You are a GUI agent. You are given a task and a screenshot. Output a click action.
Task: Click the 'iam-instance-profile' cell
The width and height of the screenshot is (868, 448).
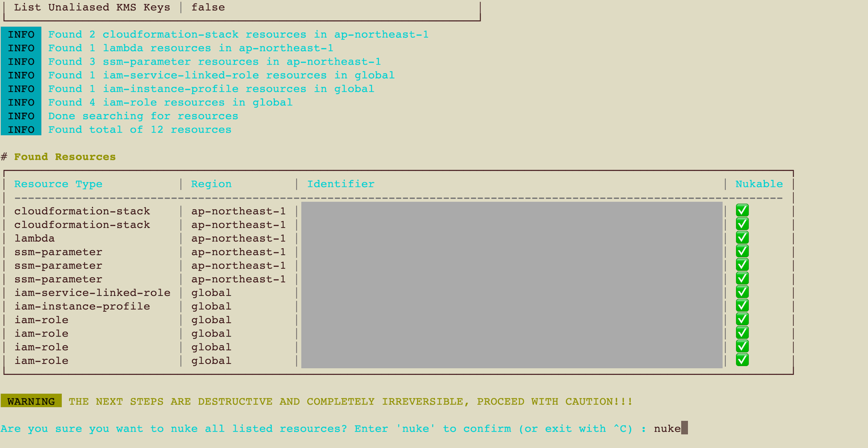pyautogui.click(x=82, y=306)
